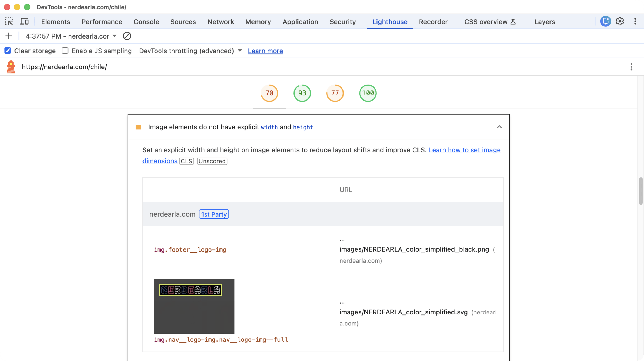Open the customize DevTools three-dot menu
This screenshot has height=361, width=644.
tap(635, 21)
